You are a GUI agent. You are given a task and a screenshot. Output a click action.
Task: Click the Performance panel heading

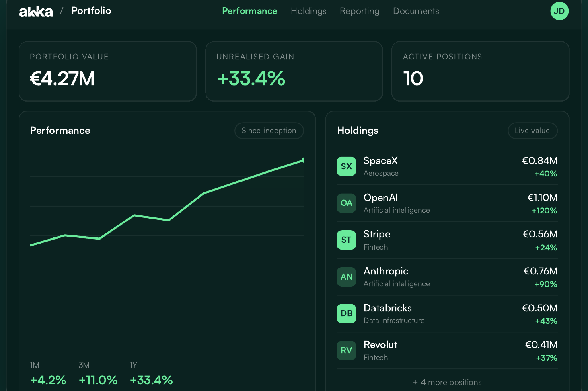[60, 131]
